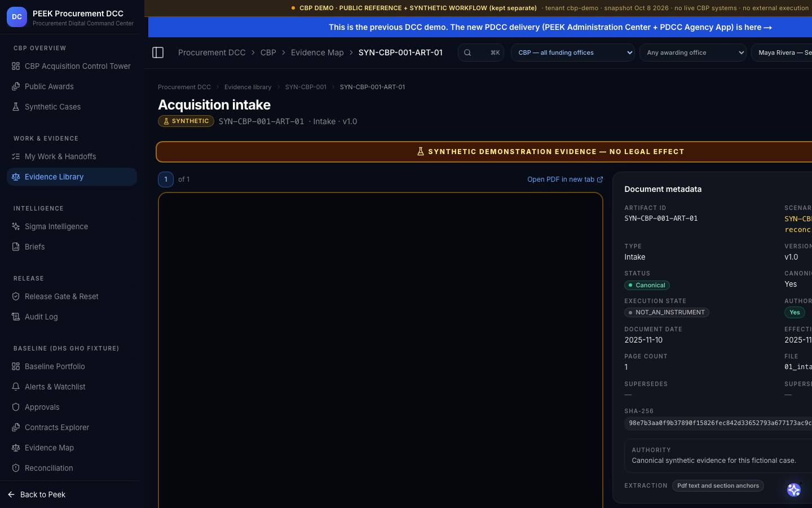This screenshot has height=508, width=812.
Task: Click the search magnifier icon
Action: coord(467,52)
